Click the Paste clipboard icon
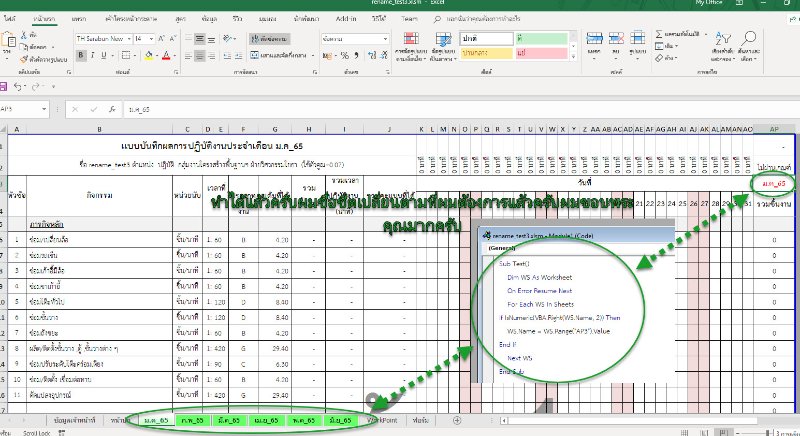Viewport: 800px width, 436px height. pos(8,43)
